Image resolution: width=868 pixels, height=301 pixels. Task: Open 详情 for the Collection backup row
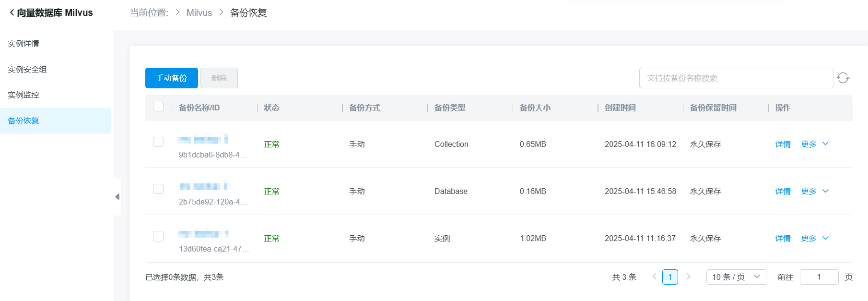[783, 144]
